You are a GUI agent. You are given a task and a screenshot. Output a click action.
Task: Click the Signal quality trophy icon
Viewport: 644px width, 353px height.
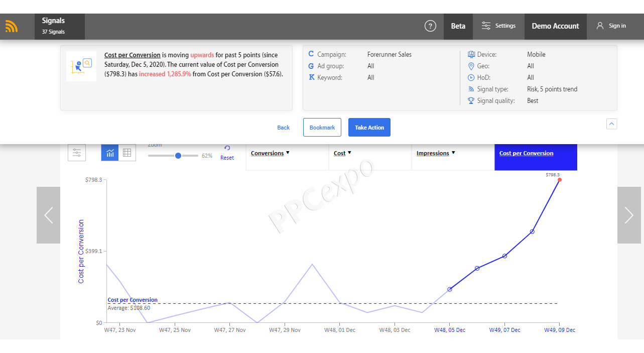pos(471,100)
